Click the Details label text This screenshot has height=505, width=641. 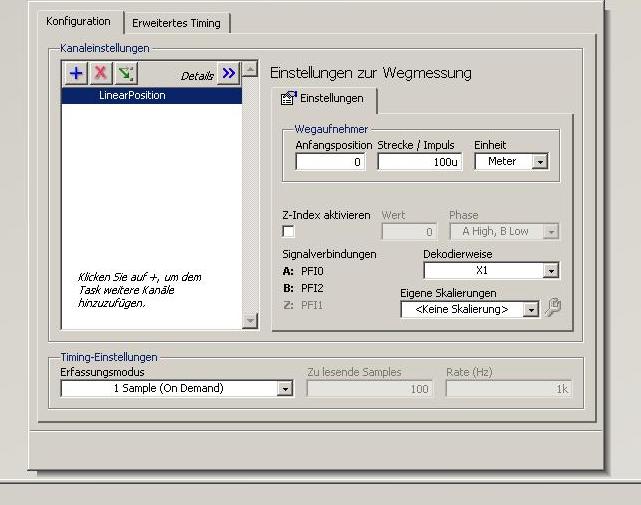tap(197, 76)
